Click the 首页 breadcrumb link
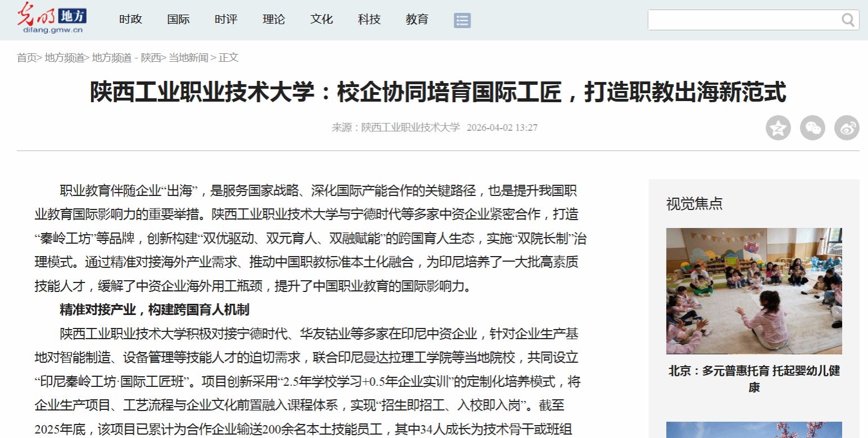 [26, 58]
